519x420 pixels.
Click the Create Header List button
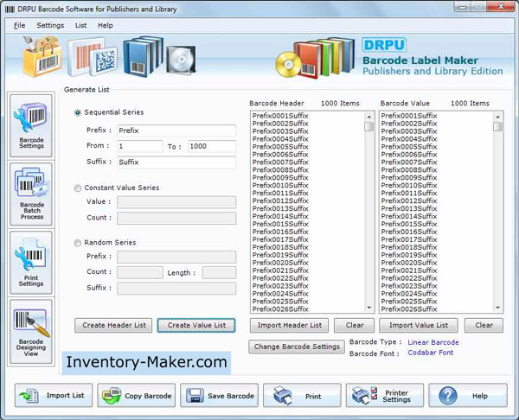[113, 325]
